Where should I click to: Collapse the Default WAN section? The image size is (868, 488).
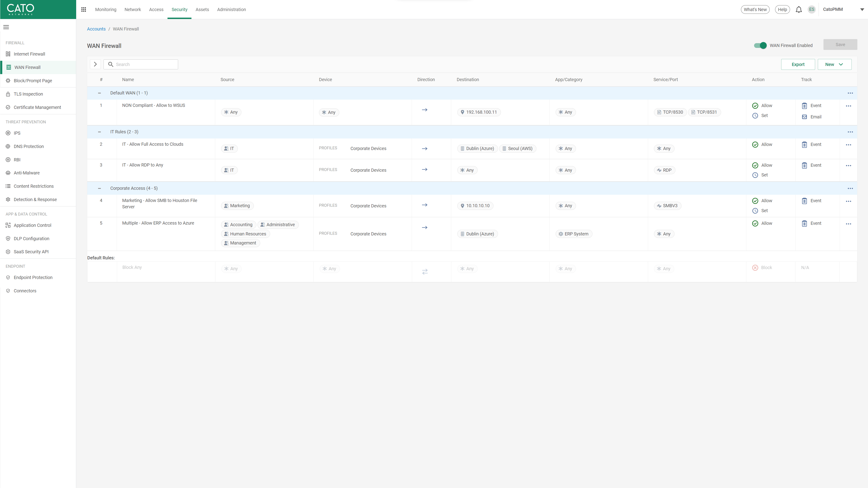click(99, 93)
